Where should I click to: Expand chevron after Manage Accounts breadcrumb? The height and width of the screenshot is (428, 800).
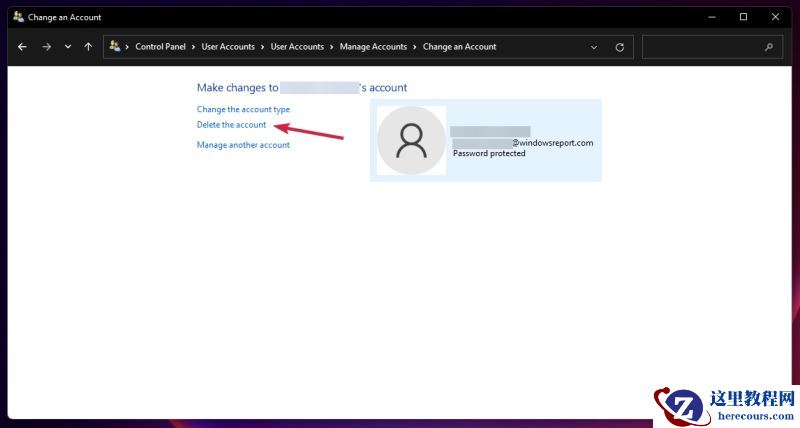coord(415,47)
